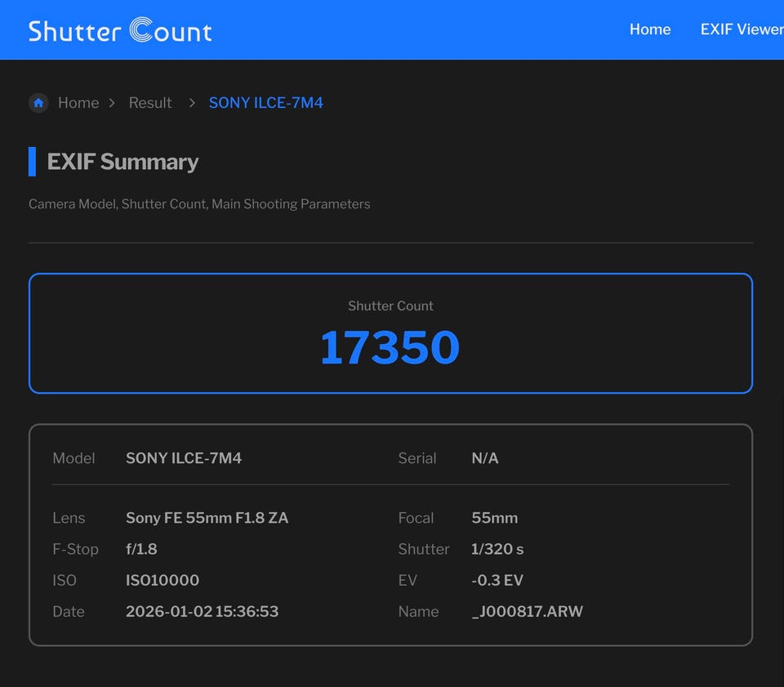Open Home in the top navigation

click(x=649, y=29)
